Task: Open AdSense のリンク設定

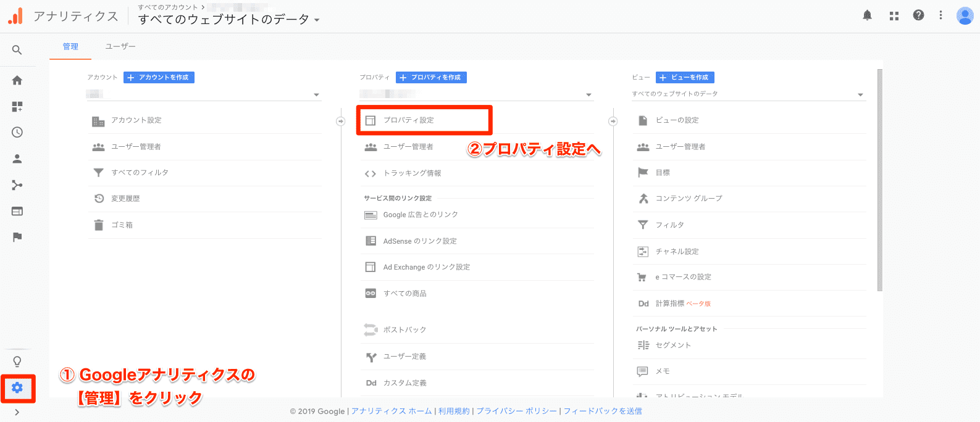Action: [420, 241]
